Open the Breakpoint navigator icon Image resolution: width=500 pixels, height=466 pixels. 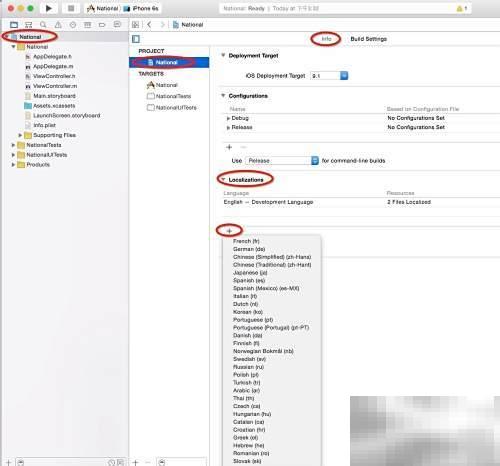[102, 25]
